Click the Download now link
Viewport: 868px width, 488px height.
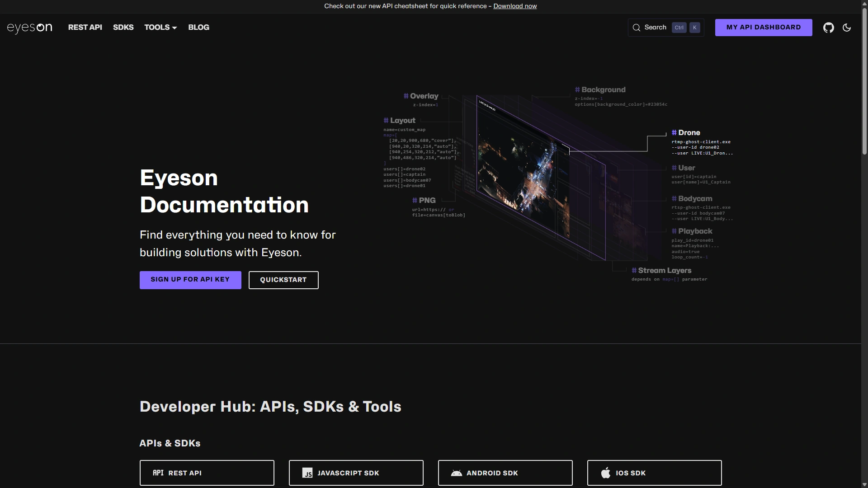coord(515,6)
